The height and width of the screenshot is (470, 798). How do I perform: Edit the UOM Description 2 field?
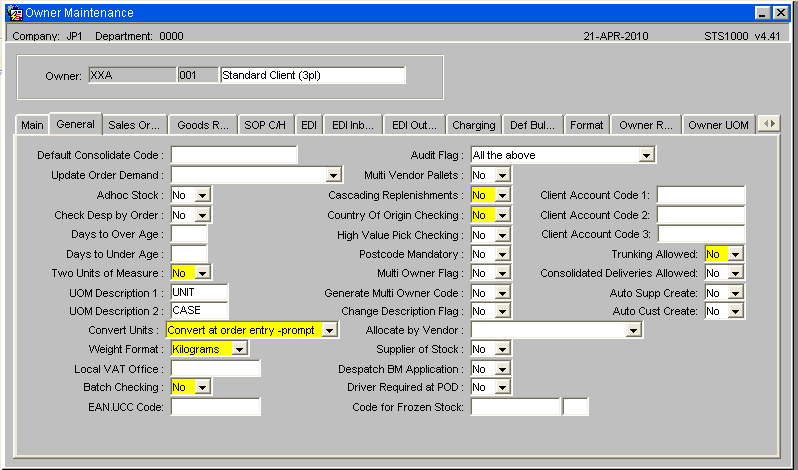pyautogui.click(x=199, y=311)
